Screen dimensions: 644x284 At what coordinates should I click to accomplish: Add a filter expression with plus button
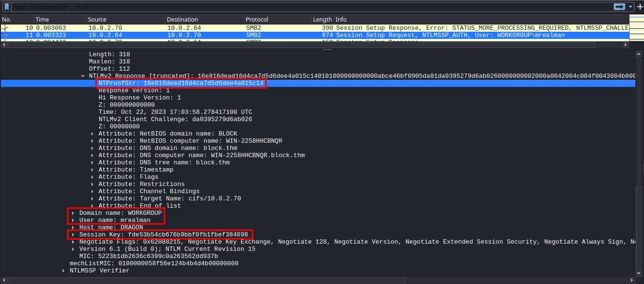pyautogui.click(x=639, y=7)
